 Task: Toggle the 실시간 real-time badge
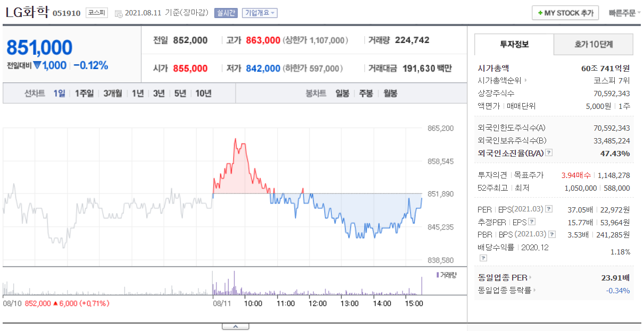[x=226, y=13]
